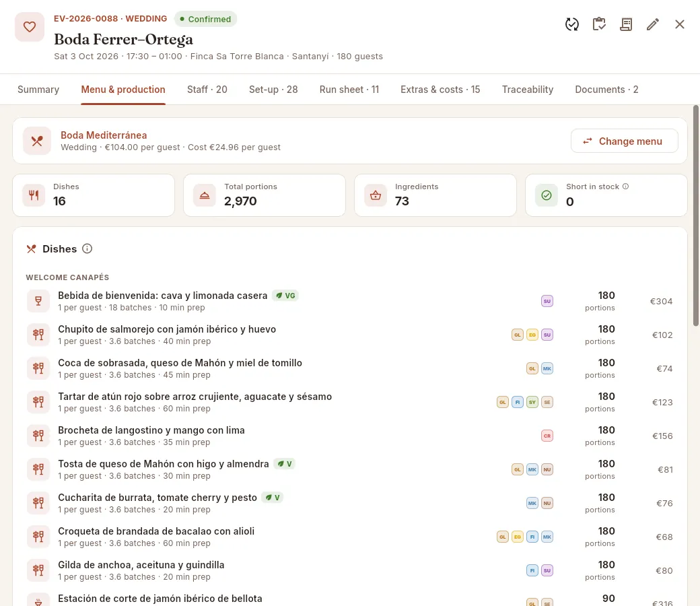This screenshot has height=606, width=700.
Task: Click the VG vegan tag on Bebida de bienvenida
Action: [285, 296]
